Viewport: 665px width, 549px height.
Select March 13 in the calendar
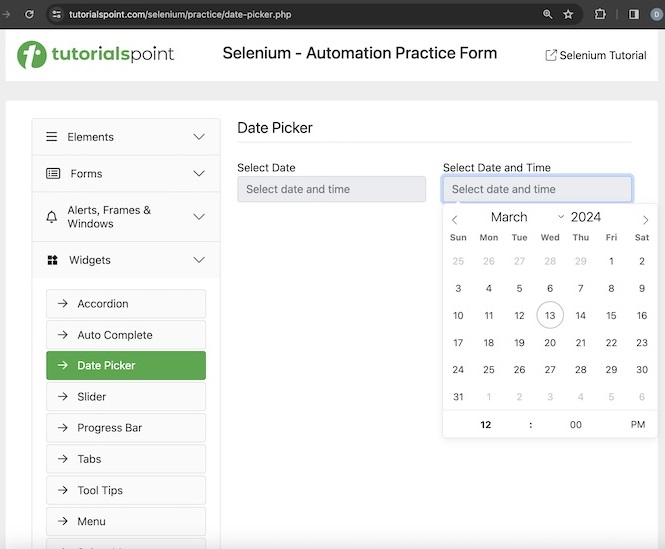550,315
